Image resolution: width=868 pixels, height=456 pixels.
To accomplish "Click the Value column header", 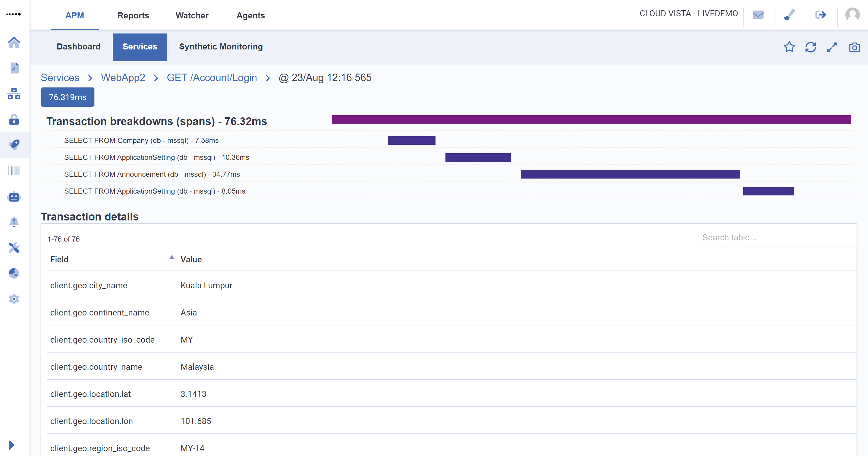I will 191,259.
